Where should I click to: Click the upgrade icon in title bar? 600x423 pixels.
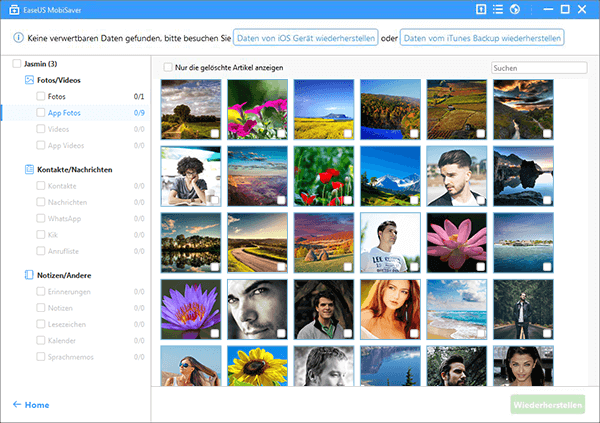[481, 10]
